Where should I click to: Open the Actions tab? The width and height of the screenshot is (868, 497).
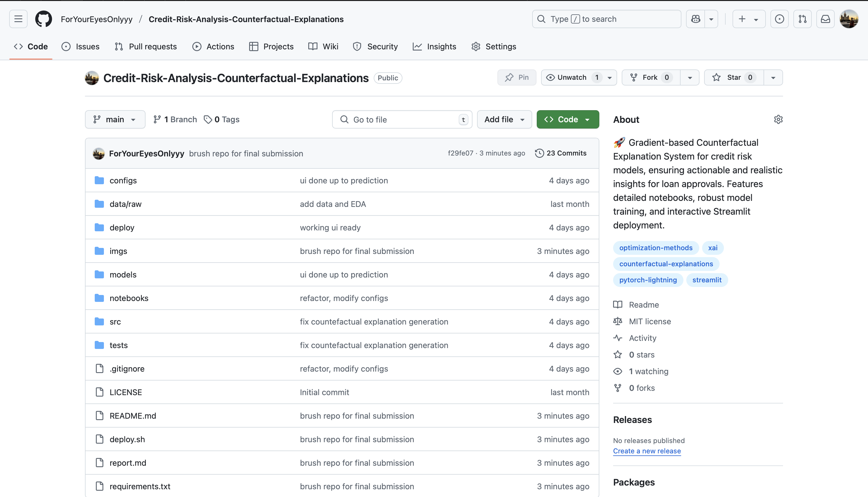[x=214, y=46]
